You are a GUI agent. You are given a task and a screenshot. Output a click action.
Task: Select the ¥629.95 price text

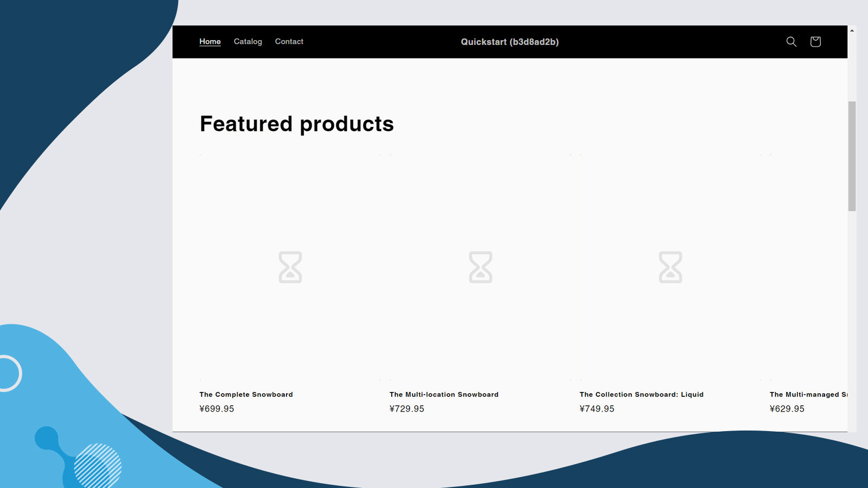(787, 409)
